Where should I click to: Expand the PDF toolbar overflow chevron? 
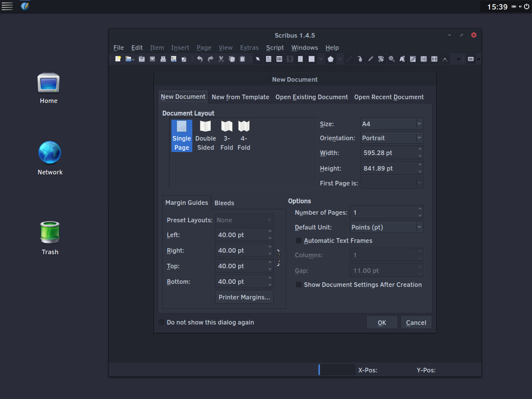coord(479,59)
